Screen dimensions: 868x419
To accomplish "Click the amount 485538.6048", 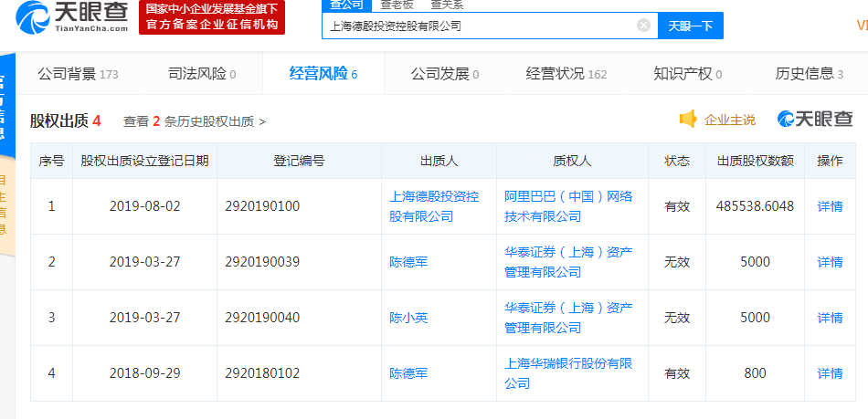I will pyautogui.click(x=755, y=206).
